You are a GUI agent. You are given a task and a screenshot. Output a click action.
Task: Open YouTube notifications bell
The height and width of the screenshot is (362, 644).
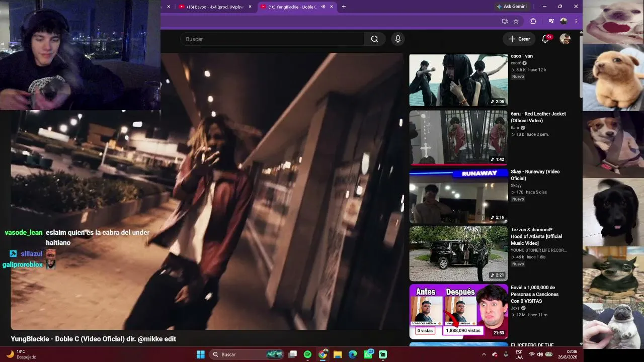[x=545, y=39]
